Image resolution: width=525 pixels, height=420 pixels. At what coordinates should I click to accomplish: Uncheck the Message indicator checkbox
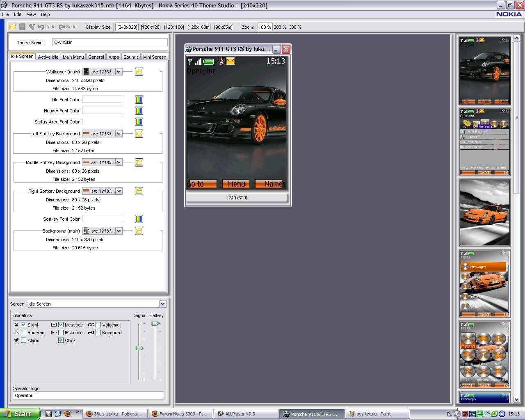tap(61, 325)
